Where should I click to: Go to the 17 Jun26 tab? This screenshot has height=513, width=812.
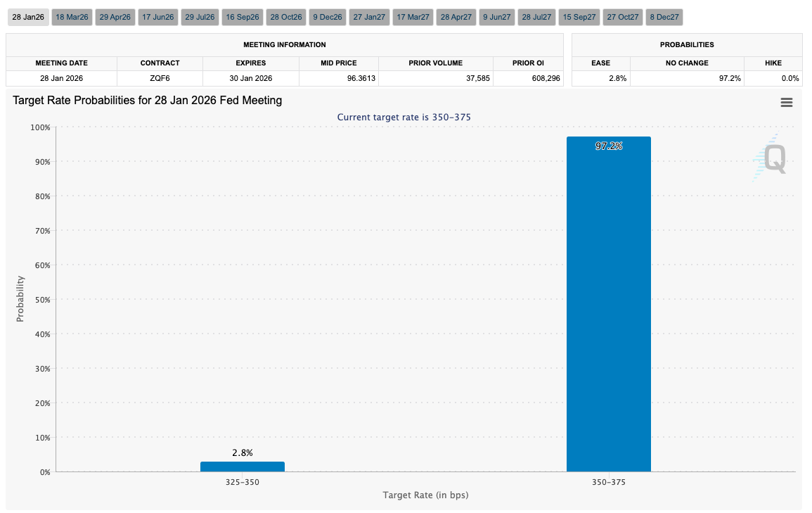tap(157, 18)
